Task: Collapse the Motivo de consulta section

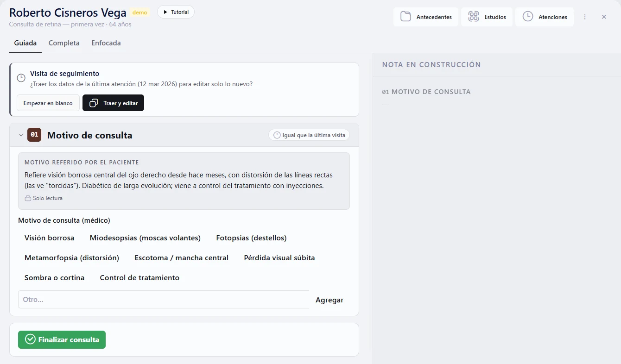Action: pyautogui.click(x=21, y=135)
